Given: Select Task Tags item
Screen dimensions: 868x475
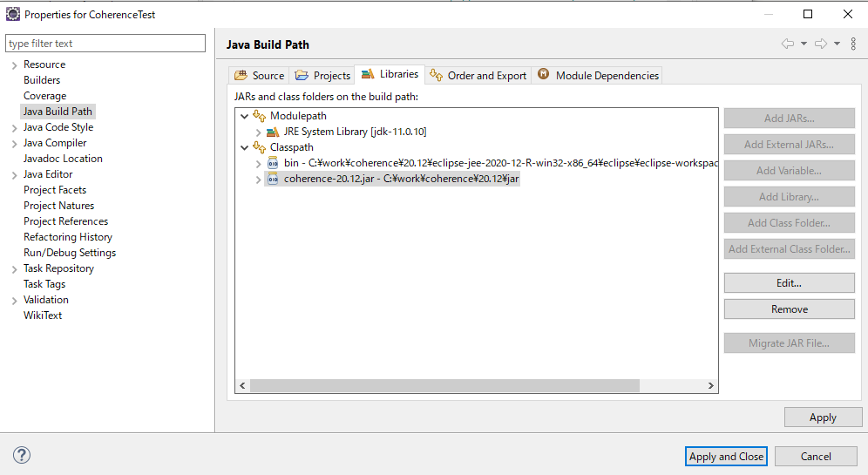Looking at the screenshot, I should pyautogui.click(x=44, y=284).
